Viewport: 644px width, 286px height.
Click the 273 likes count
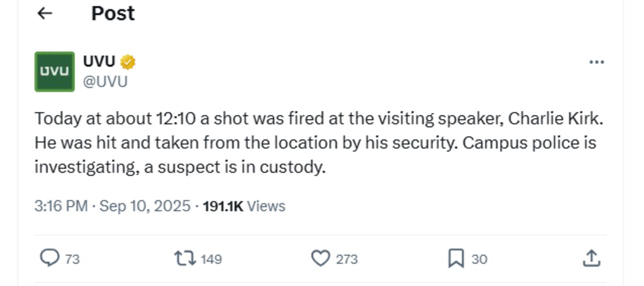click(x=347, y=259)
